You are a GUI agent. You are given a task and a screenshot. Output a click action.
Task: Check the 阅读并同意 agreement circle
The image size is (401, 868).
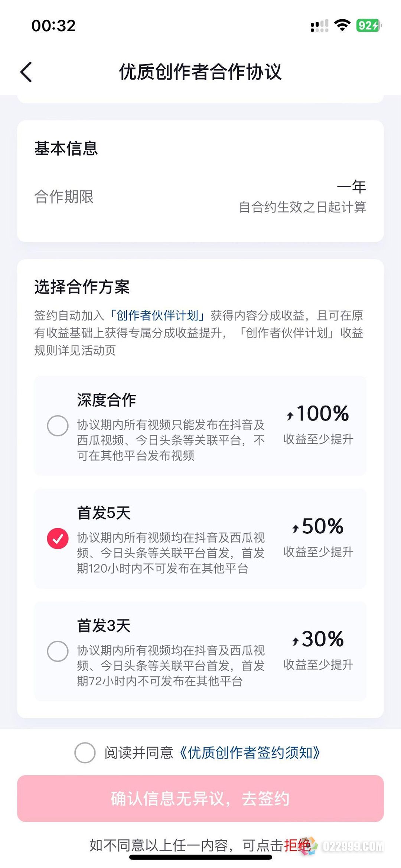[x=85, y=753]
